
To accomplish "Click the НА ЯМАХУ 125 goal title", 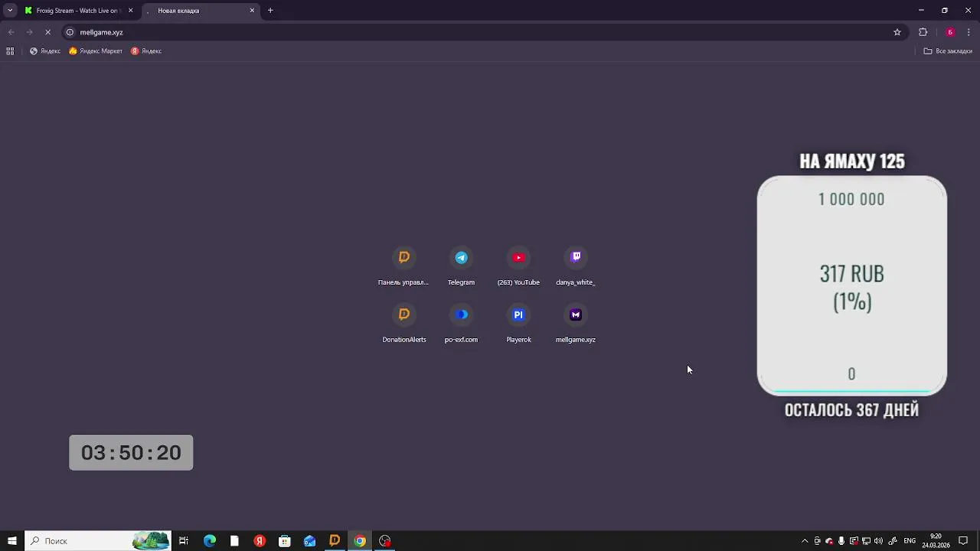I will pyautogui.click(x=852, y=161).
